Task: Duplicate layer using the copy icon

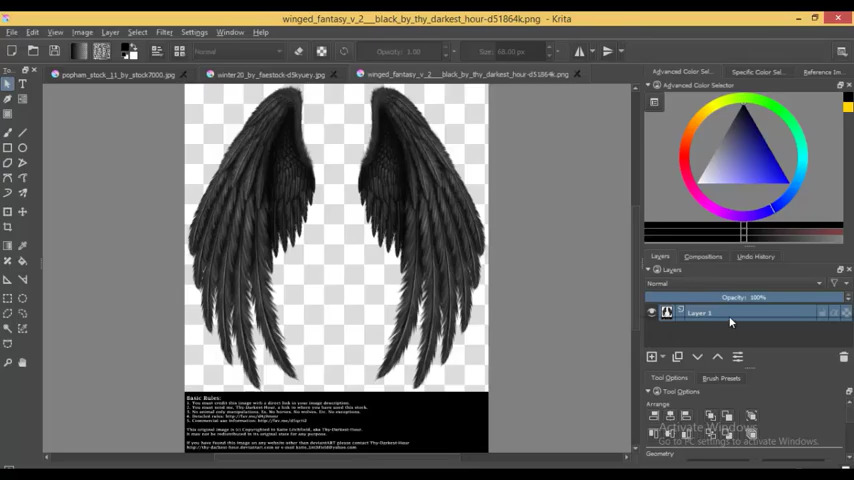Action: tap(677, 357)
